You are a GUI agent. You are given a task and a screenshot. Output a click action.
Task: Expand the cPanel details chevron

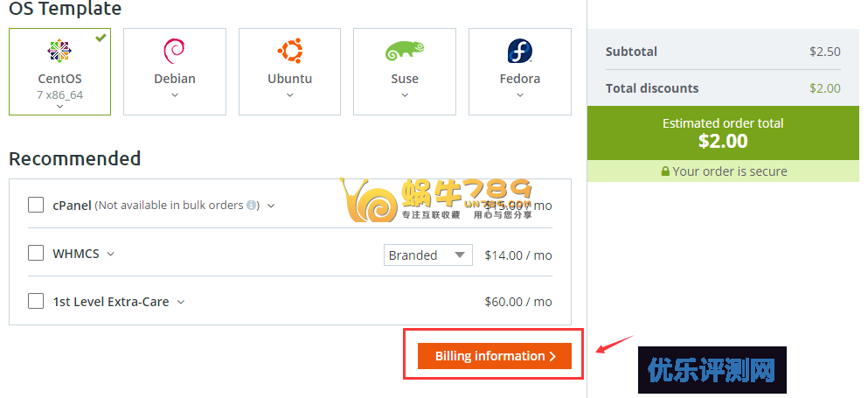271,206
